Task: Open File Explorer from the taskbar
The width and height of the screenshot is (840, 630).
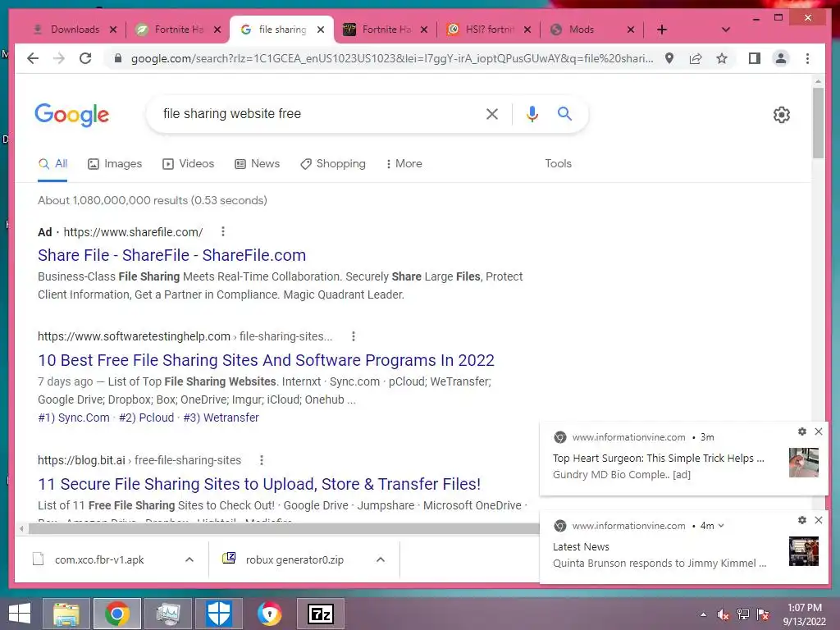Action: point(66,614)
